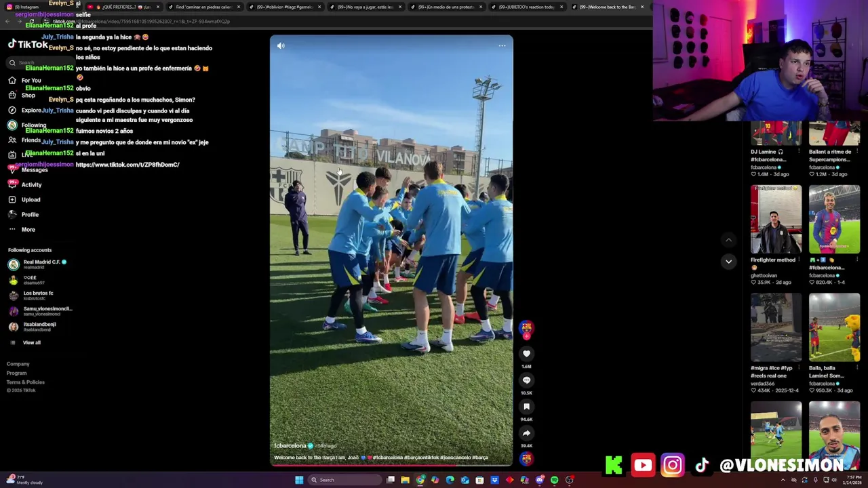Seek the video progress bar

click(x=391, y=465)
